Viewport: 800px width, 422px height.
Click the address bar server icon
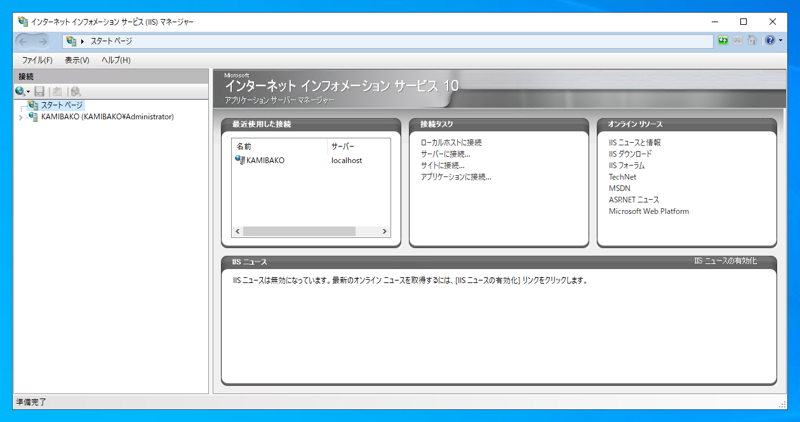[71, 41]
